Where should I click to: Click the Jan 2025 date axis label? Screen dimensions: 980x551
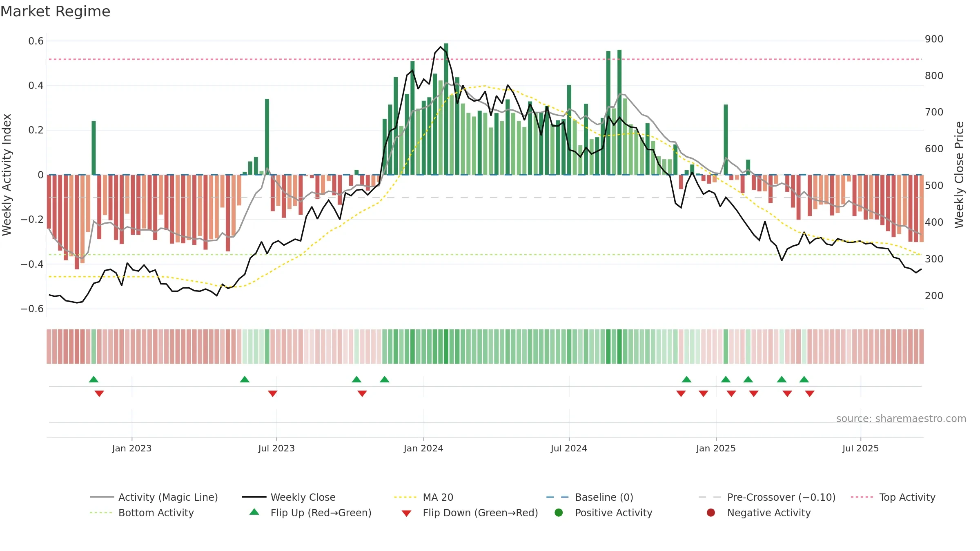(x=716, y=448)
